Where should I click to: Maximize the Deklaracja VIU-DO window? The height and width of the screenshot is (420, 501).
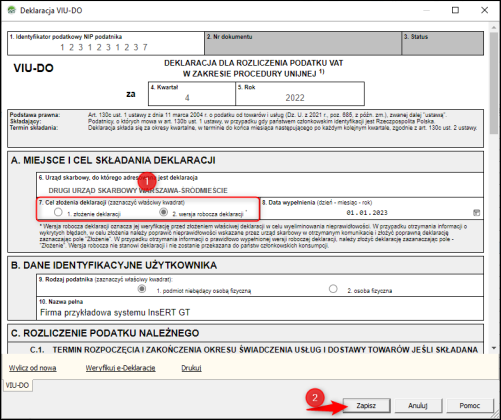point(455,10)
